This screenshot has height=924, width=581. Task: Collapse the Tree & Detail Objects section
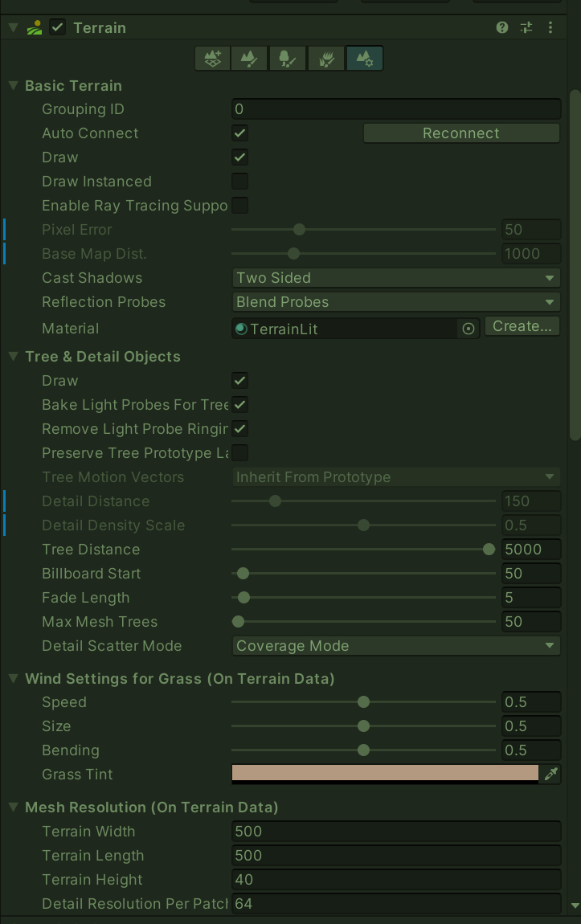tap(14, 357)
